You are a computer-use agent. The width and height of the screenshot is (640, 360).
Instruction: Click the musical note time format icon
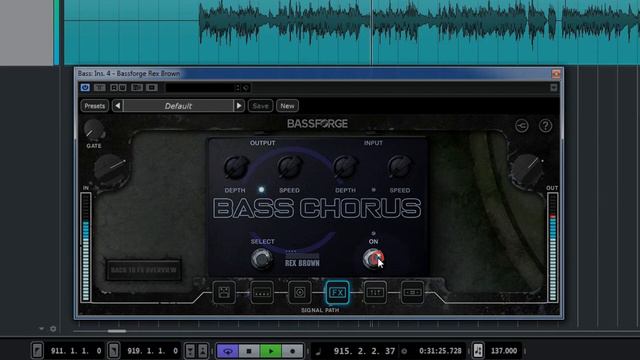pyautogui.click(x=318, y=351)
